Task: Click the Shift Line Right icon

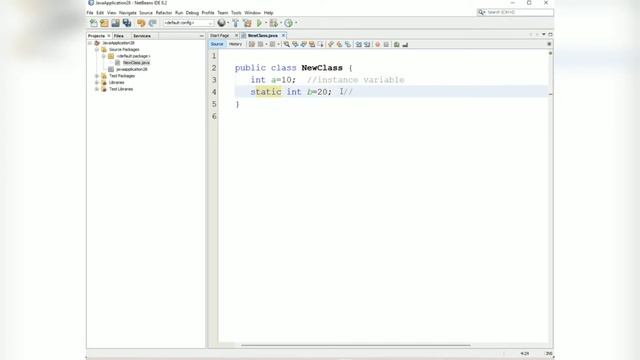Action: click(x=367, y=44)
